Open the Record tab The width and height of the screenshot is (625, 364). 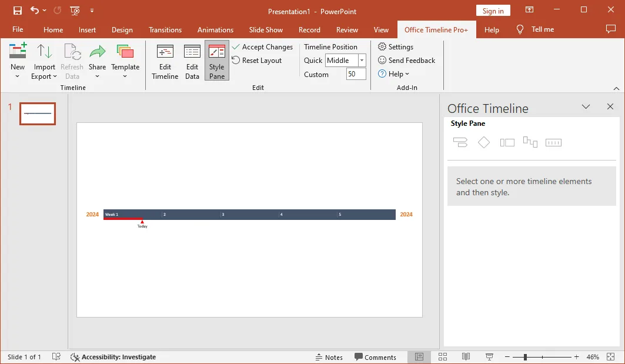coord(309,30)
